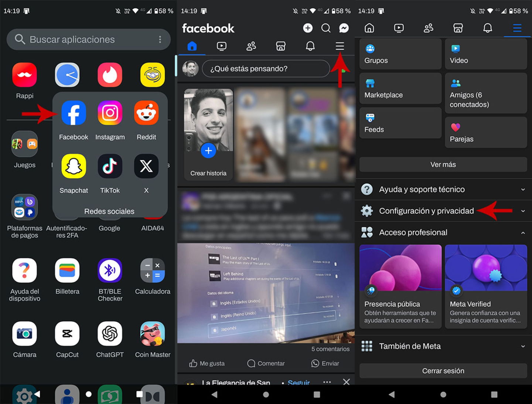Viewport: 532px width, 404px height.
Task: Tap Android recents square button in the Facebook menu screen
Action: 494,394
